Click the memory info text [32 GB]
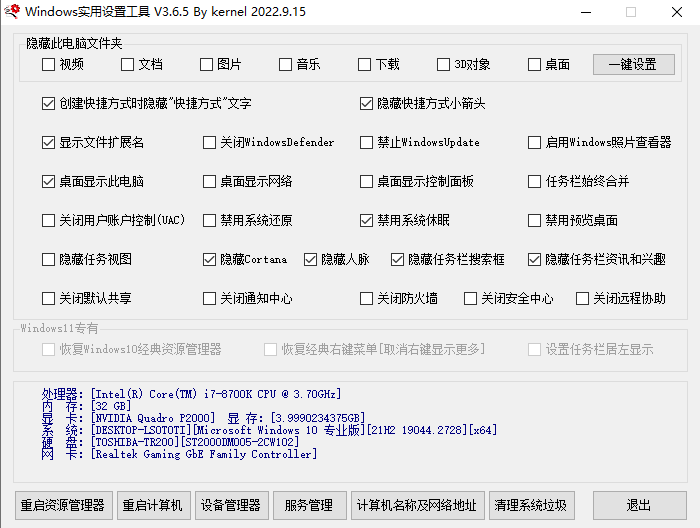700x528 pixels. point(111,406)
